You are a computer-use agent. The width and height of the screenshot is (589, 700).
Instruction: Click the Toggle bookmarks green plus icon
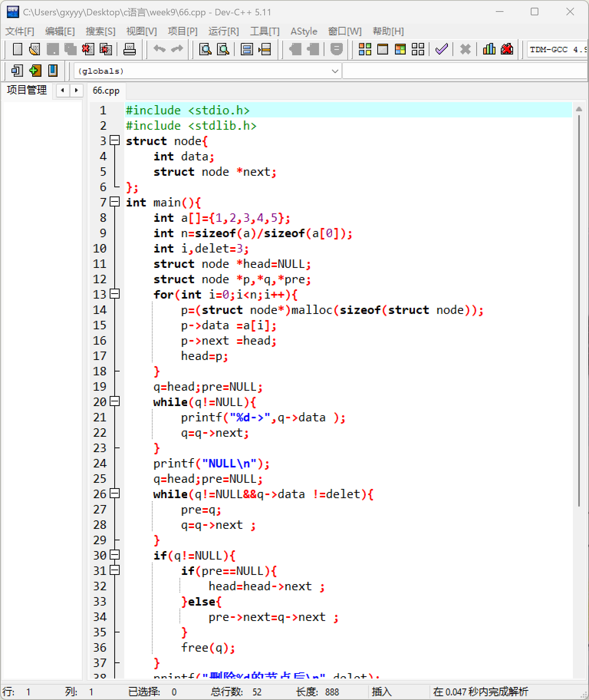(x=35, y=71)
